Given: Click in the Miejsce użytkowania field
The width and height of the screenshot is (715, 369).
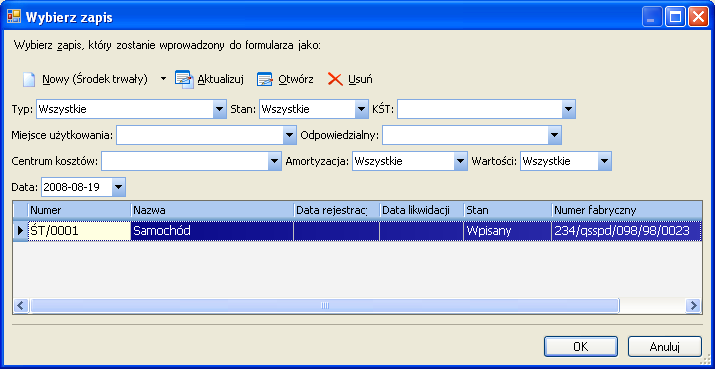Looking at the screenshot, I should 200,135.
